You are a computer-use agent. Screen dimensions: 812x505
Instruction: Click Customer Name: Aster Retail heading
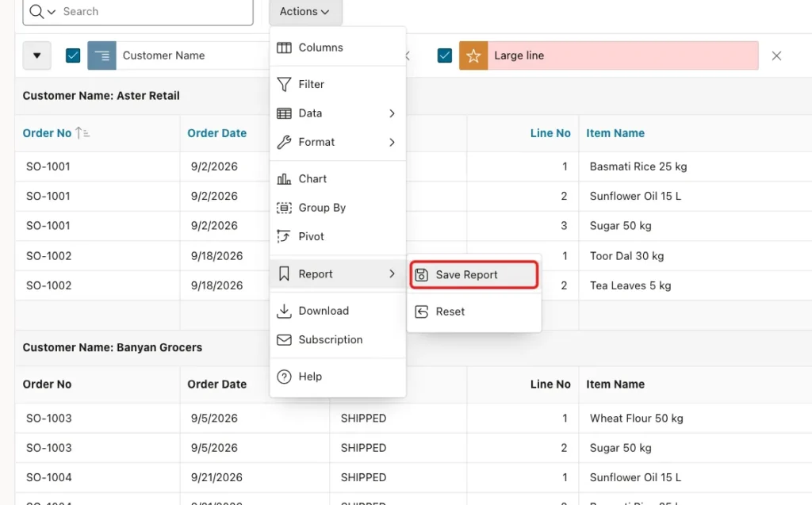[x=101, y=96]
